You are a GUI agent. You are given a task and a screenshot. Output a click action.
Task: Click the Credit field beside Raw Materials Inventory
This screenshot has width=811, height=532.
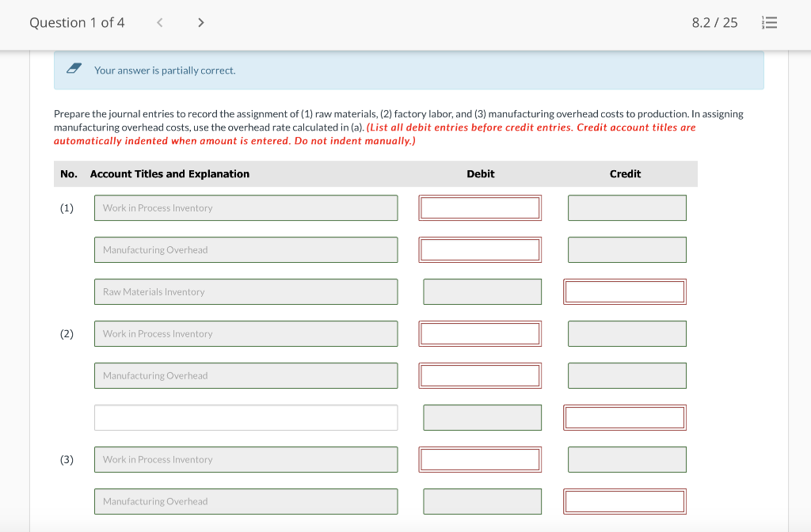(625, 291)
